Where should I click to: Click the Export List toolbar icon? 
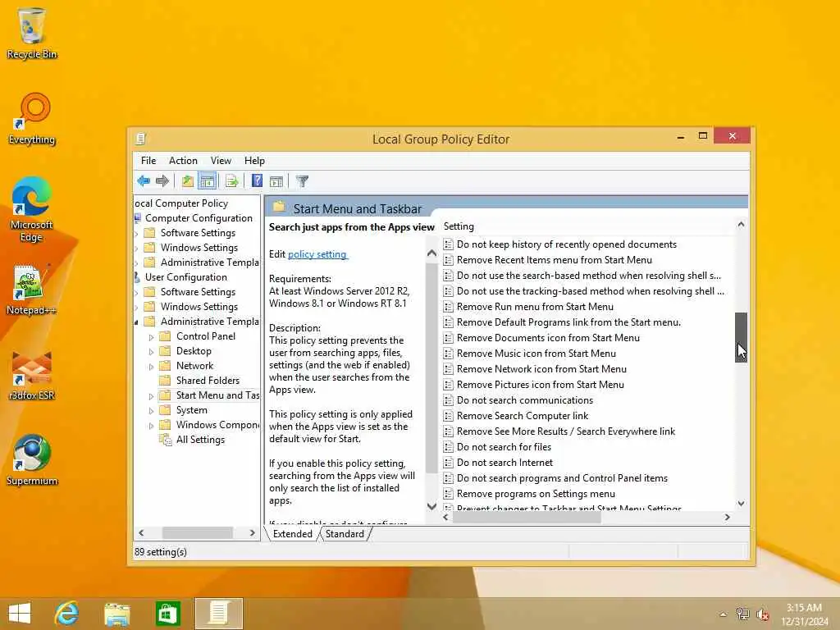[231, 181]
